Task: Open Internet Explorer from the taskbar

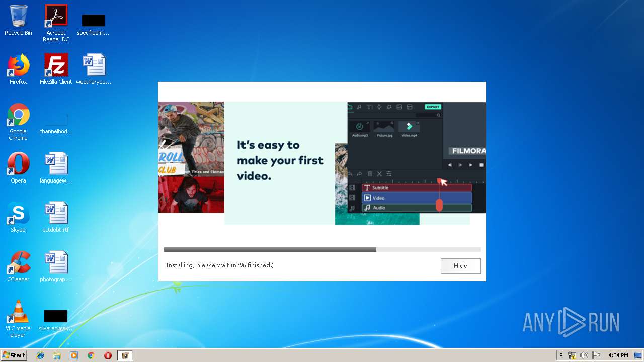Action: 40,355
